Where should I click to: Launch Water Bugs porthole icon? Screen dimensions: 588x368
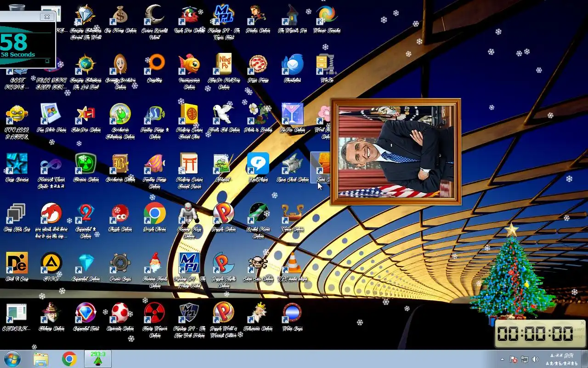[293, 313]
